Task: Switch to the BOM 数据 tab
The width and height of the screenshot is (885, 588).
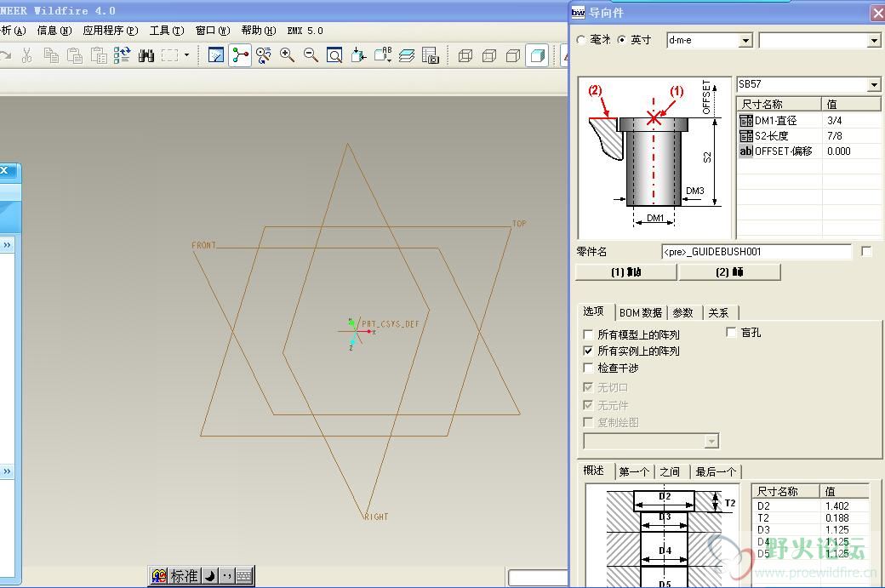Action: (x=641, y=312)
